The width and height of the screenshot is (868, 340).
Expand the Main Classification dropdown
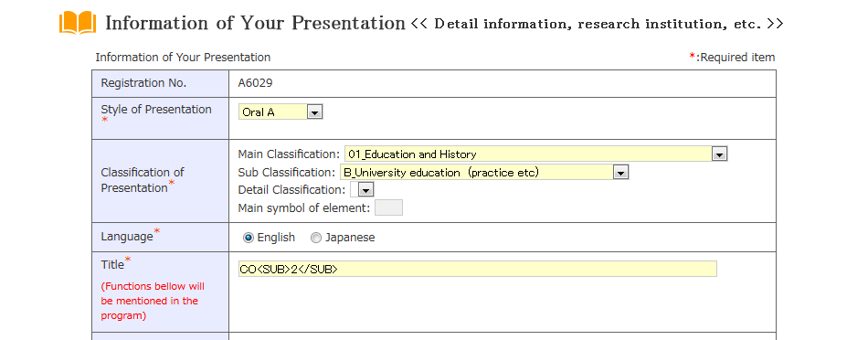click(x=535, y=154)
